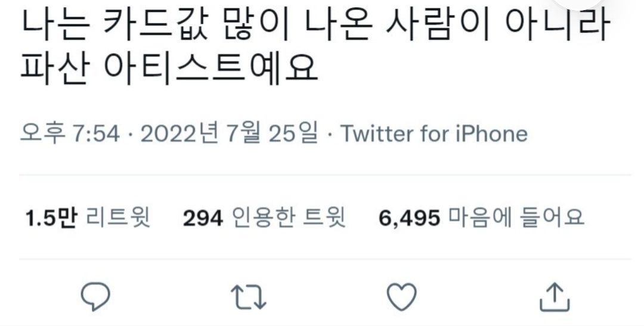Click the 리트윗 label beside 1.5만

coord(118,218)
